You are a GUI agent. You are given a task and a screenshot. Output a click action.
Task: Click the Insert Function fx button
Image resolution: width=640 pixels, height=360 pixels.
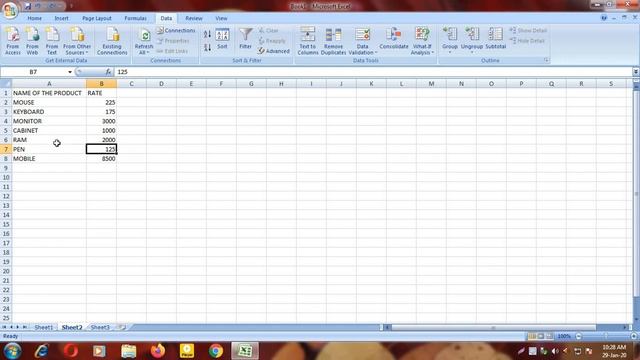tap(108, 72)
